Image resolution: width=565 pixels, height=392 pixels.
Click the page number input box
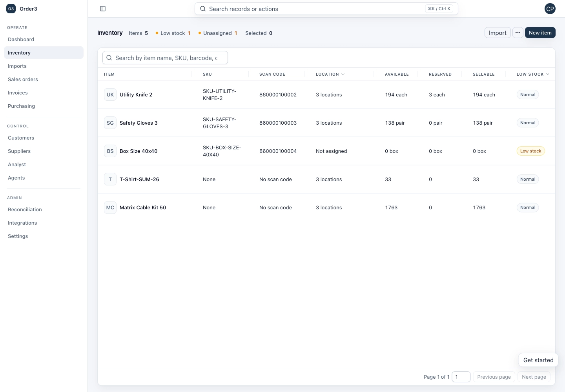point(461,377)
